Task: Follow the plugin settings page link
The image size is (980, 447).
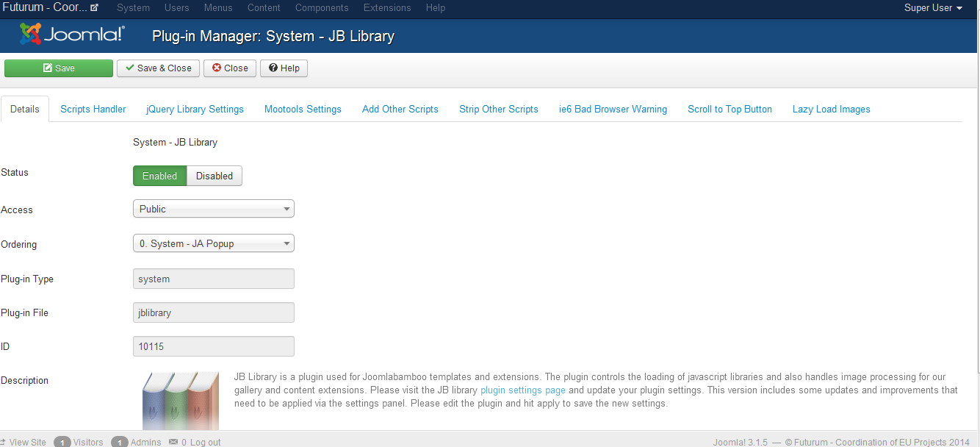Action: pyautogui.click(x=522, y=390)
